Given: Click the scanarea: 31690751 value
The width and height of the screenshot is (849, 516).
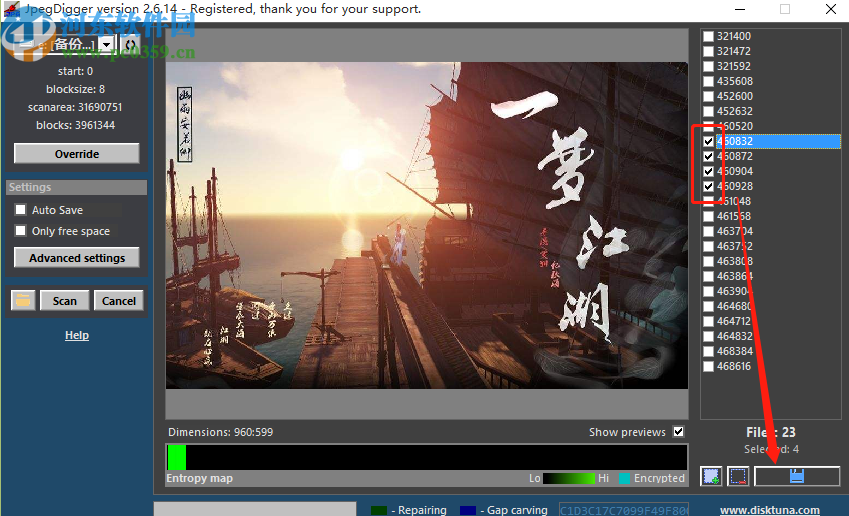Looking at the screenshot, I should (x=75, y=107).
